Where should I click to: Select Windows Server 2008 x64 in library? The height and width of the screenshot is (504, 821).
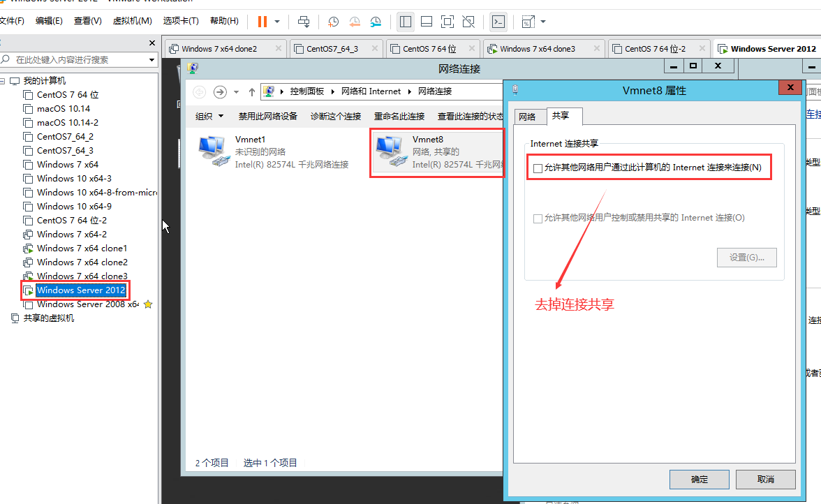[88, 304]
